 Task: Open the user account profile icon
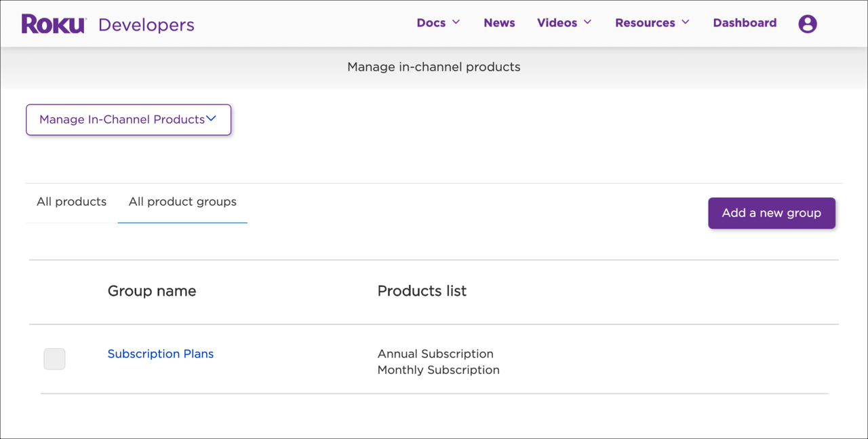point(808,23)
